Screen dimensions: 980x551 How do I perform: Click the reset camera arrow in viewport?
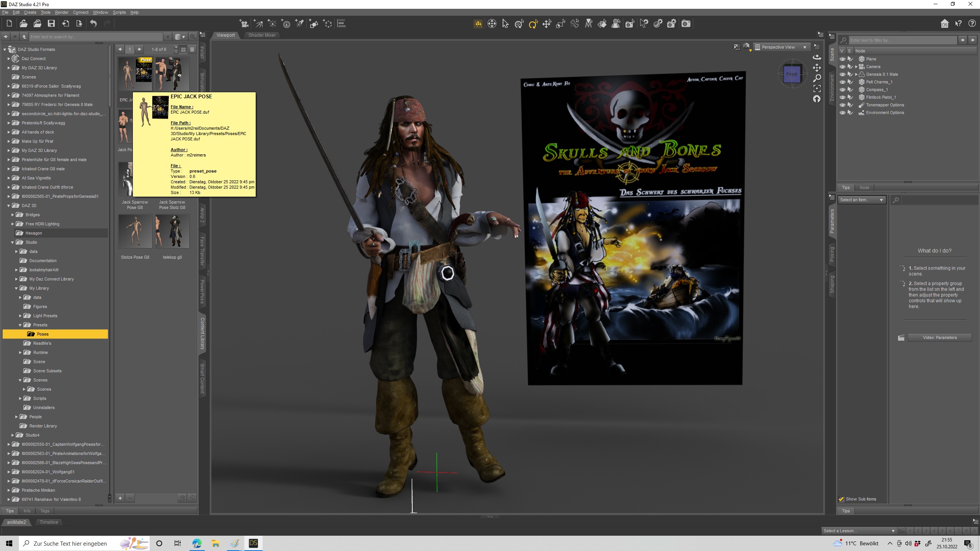(x=817, y=99)
